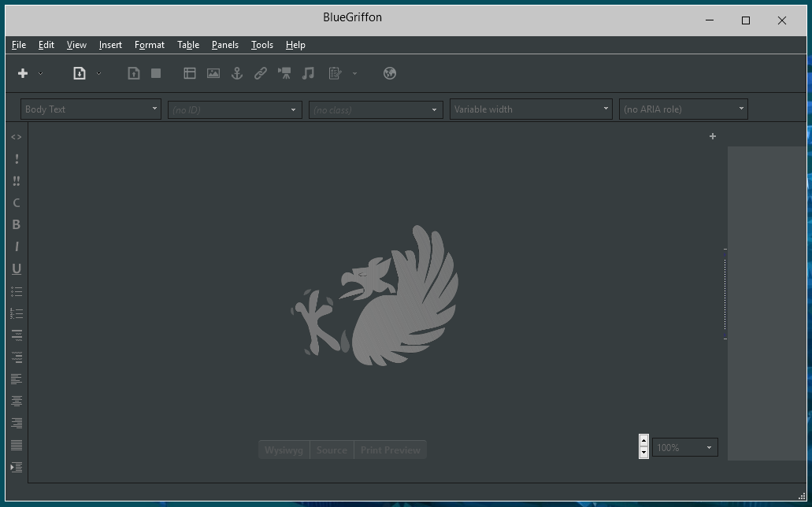Switch to Wysiwyg view
This screenshot has width=812, height=507.
tap(284, 450)
